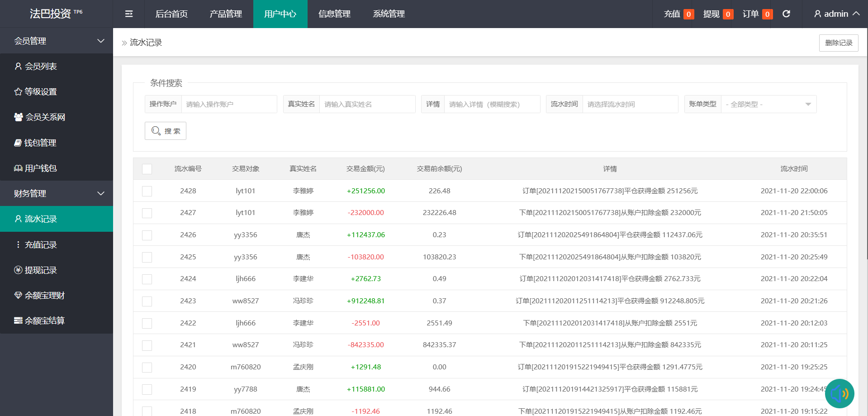Switch to 产品管理 top menu

point(226,14)
